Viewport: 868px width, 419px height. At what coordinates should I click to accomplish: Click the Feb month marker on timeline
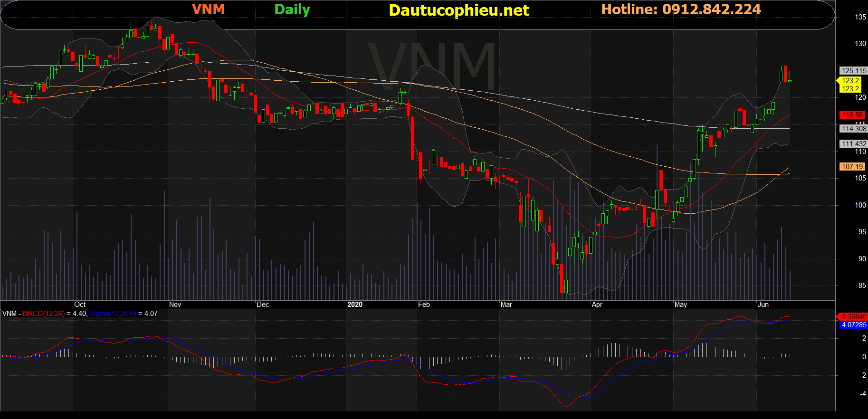(424, 305)
